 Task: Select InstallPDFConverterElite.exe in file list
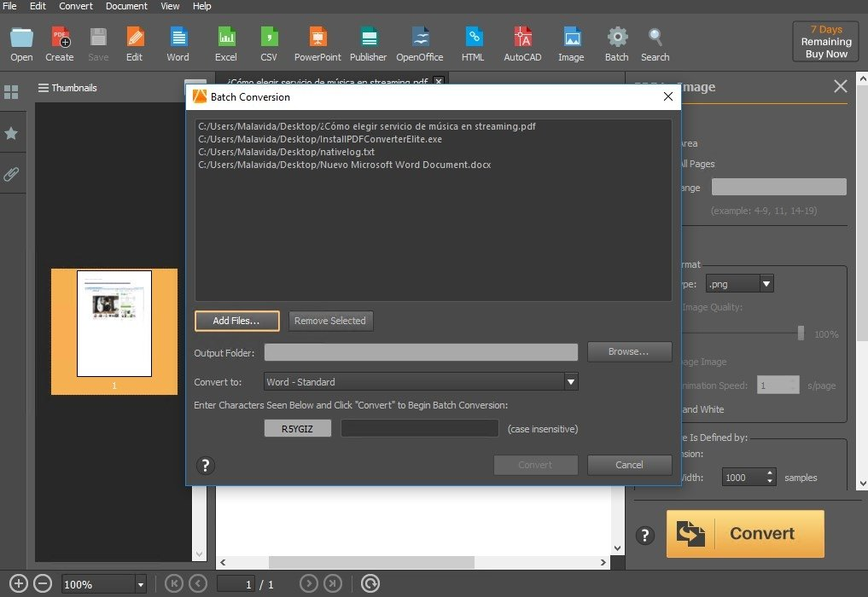click(x=320, y=139)
